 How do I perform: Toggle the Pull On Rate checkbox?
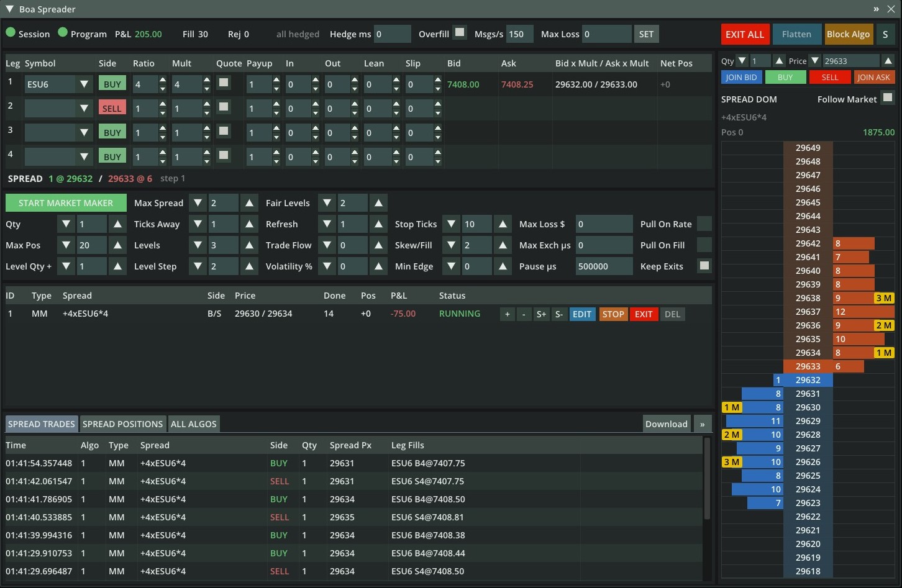click(704, 224)
